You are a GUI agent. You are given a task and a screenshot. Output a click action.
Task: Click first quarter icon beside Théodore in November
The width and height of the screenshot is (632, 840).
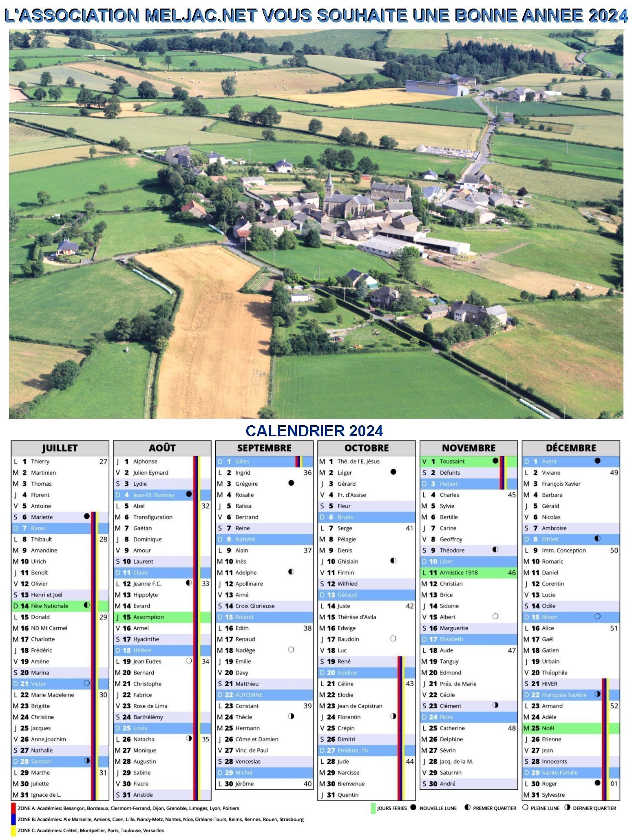[x=495, y=550]
